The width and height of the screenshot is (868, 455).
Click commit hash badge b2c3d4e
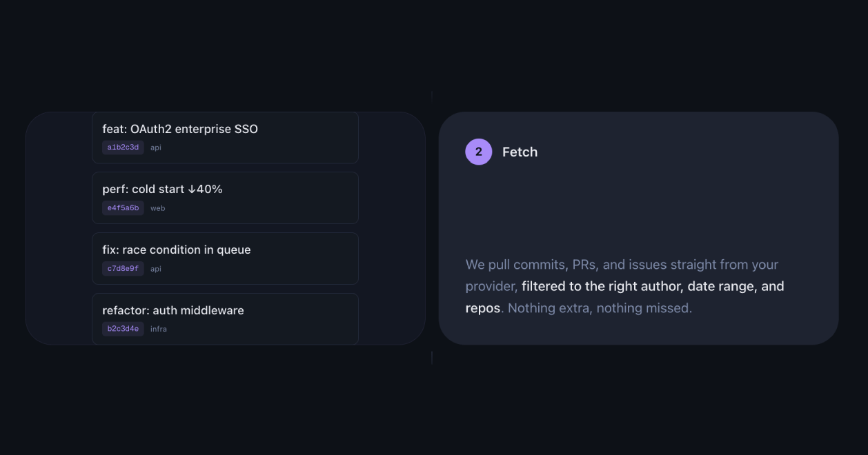click(x=123, y=329)
